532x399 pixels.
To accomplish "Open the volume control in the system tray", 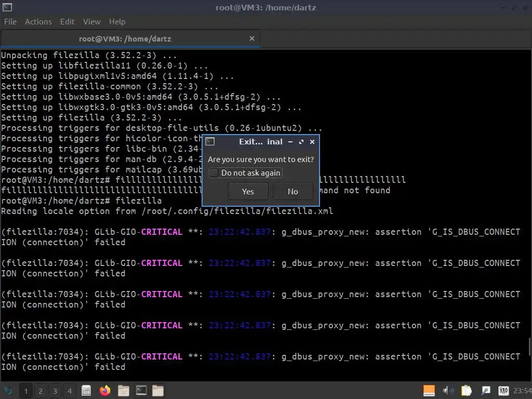I will 448,391.
